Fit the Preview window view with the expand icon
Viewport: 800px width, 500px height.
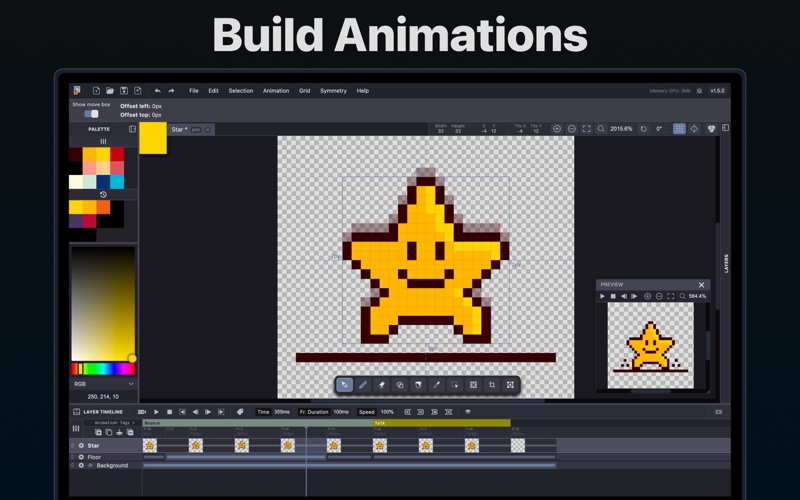(670, 296)
